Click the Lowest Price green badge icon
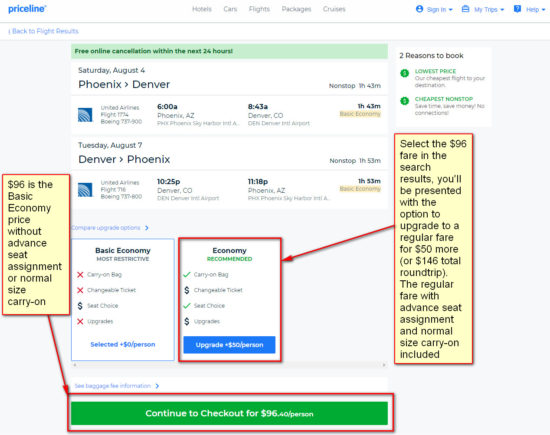 [404, 73]
